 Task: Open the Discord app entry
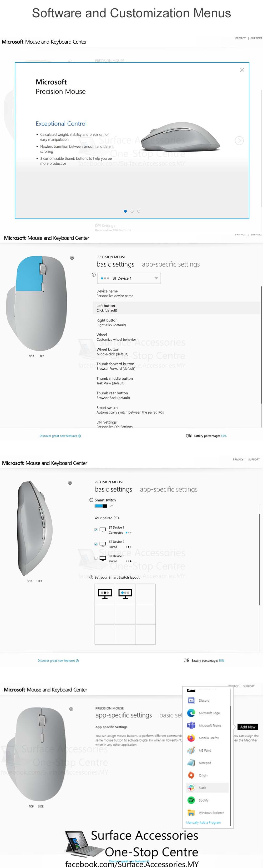coord(203,701)
